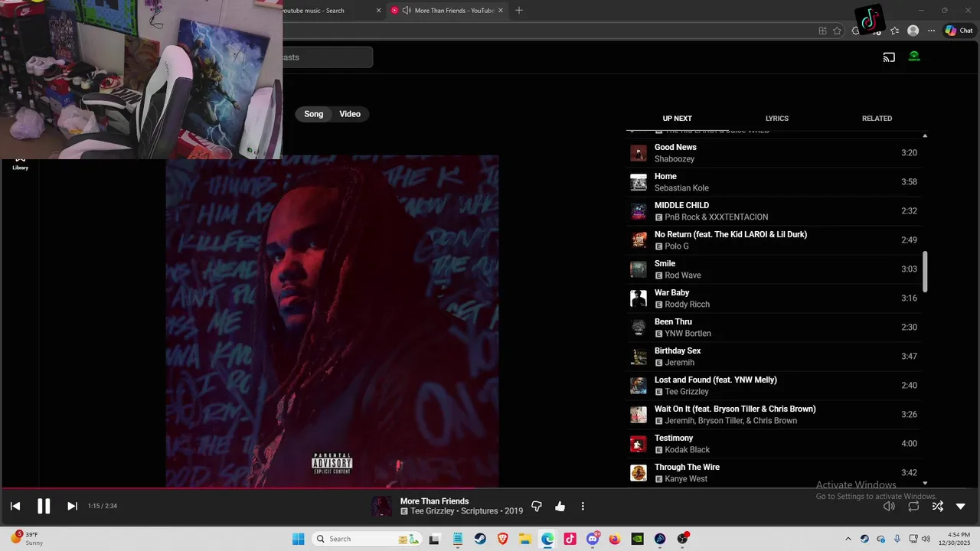Close the More Than Friends tab
This screenshot has width=980, height=551.
pyautogui.click(x=501, y=11)
